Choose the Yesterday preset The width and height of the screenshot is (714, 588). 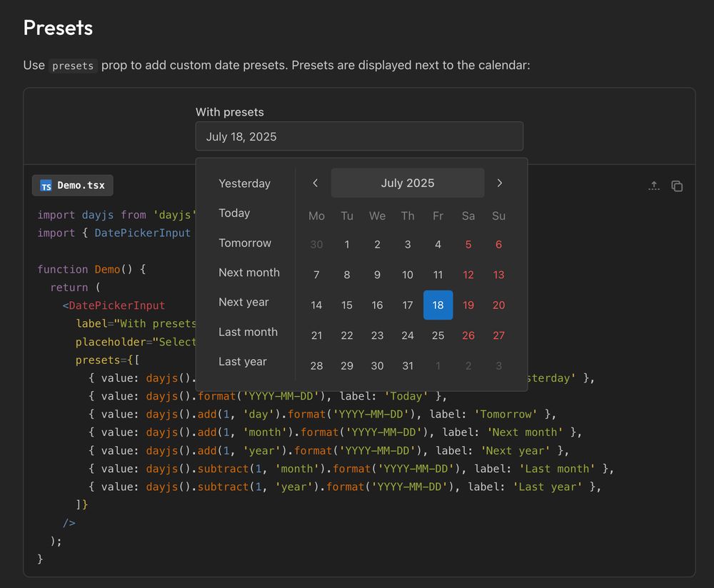point(244,183)
